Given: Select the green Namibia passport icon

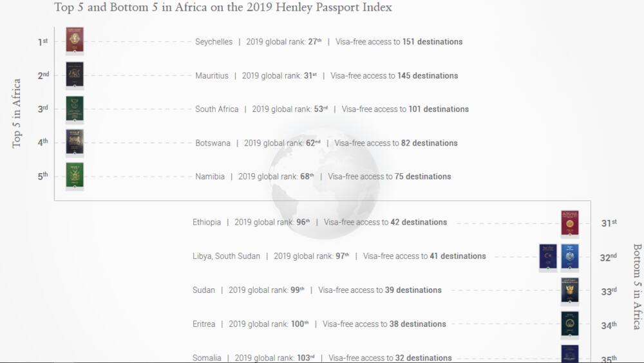Looking at the screenshot, I should pos(75,175).
